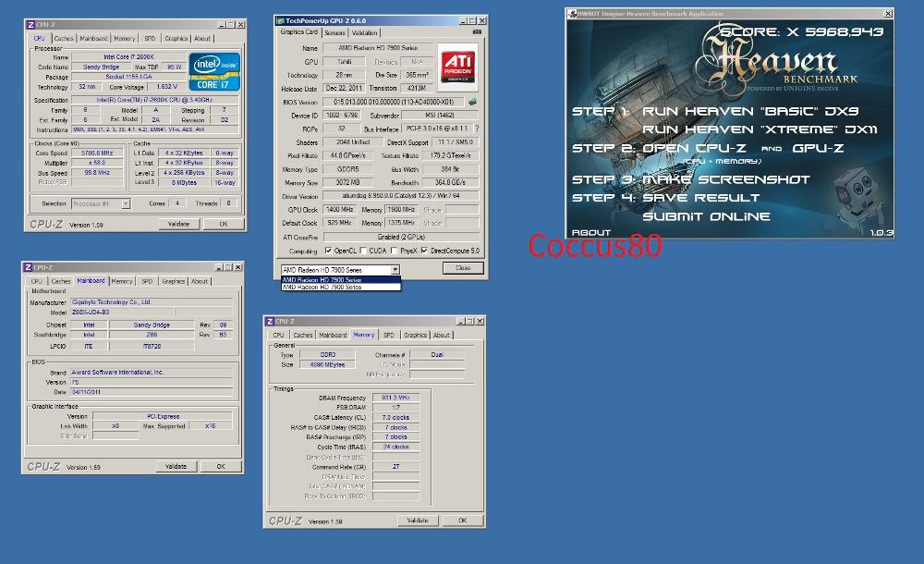Toggle the DirectCompute 5.0 checkbox

pos(424,251)
